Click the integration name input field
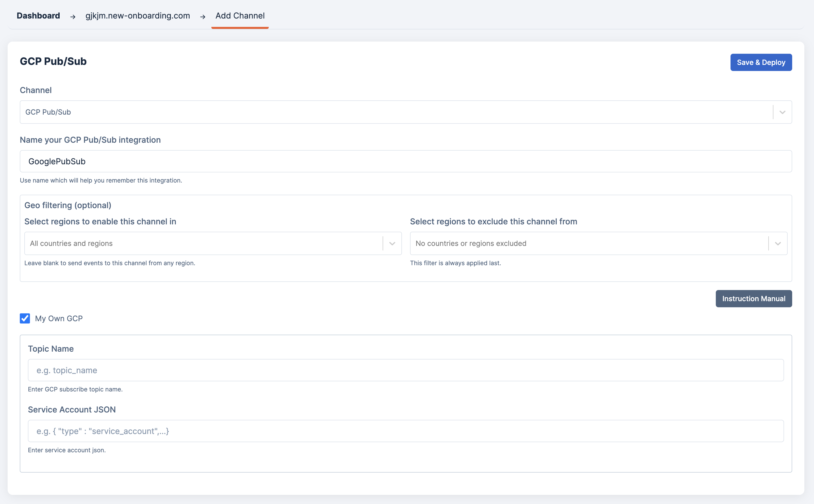 tap(405, 161)
